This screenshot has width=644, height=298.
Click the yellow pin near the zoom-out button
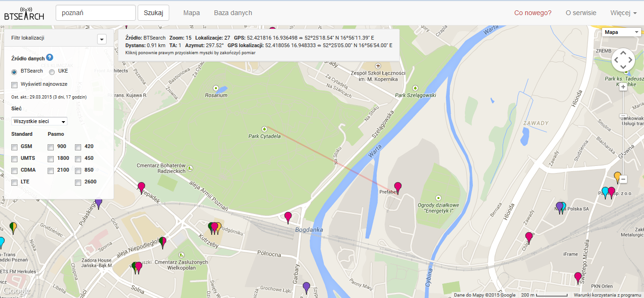[x=618, y=177]
